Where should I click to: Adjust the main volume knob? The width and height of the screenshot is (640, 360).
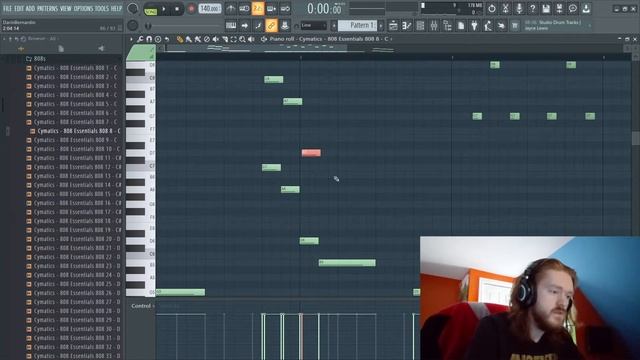(133, 8)
